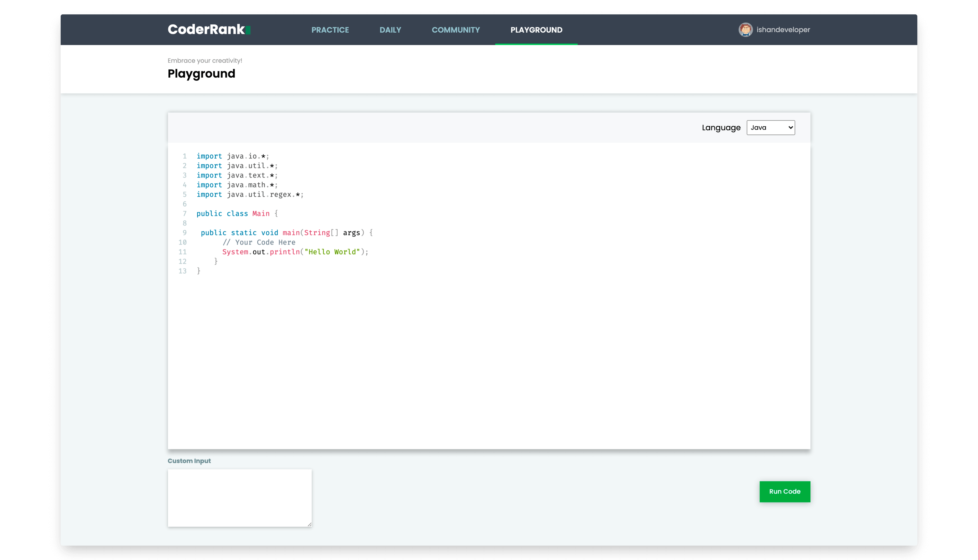Image resolution: width=978 pixels, height=560 pixels.
Task: Open the user profile avatar icon
Action: (745, 30)
